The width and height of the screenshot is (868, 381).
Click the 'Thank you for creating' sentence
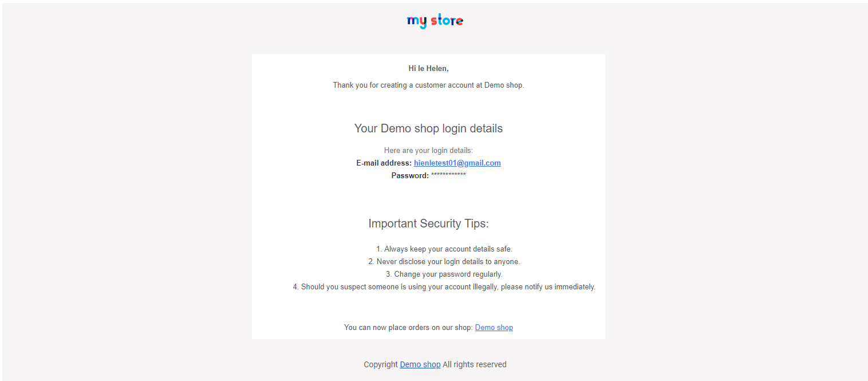pyautogui.click(x=428, y=85)
